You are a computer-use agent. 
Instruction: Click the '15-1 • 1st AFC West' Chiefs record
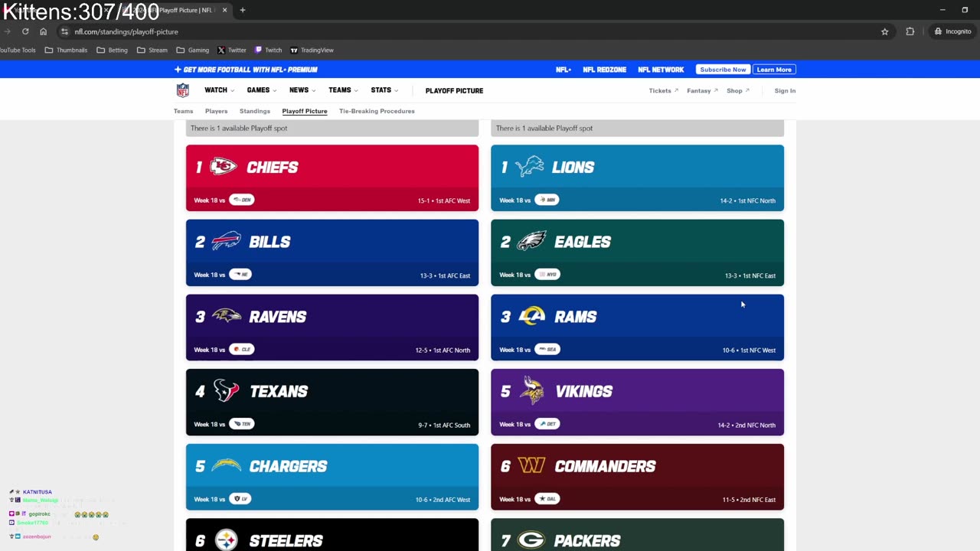click(444, 201)
